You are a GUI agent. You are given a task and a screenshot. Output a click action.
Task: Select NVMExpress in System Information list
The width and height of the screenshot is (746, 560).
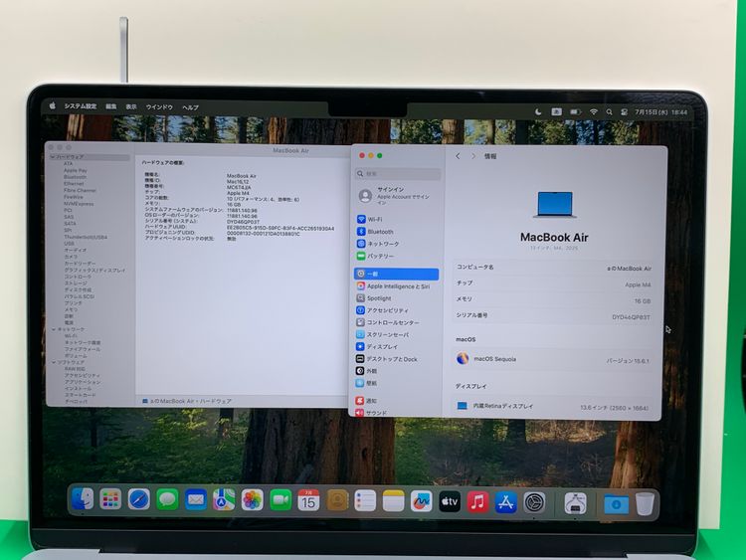click(79, 204)
